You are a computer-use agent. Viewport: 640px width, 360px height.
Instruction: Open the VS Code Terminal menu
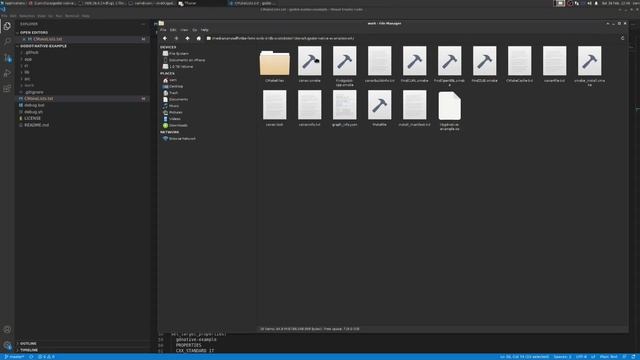coord(72,16)
